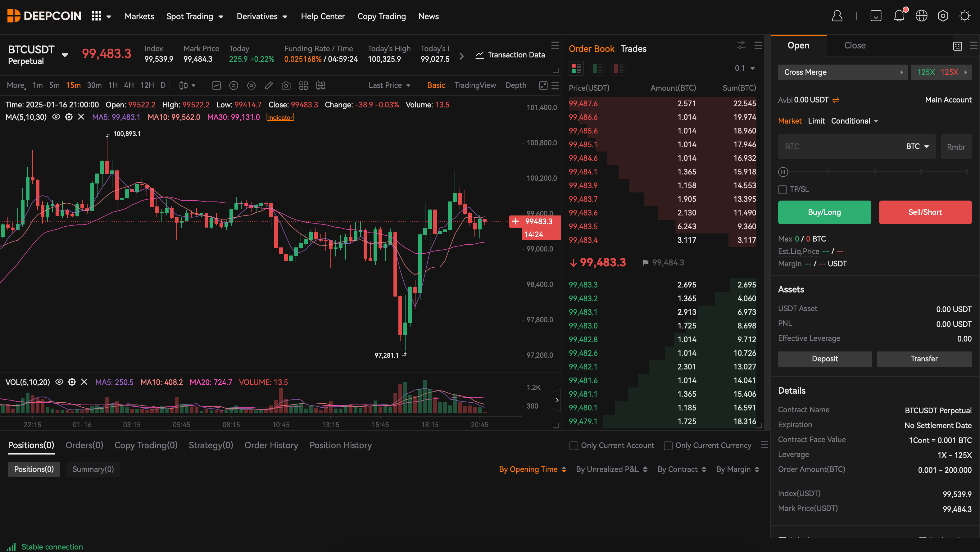
Task: Sort positions By Opening Time
Action: tap(533, 469)
